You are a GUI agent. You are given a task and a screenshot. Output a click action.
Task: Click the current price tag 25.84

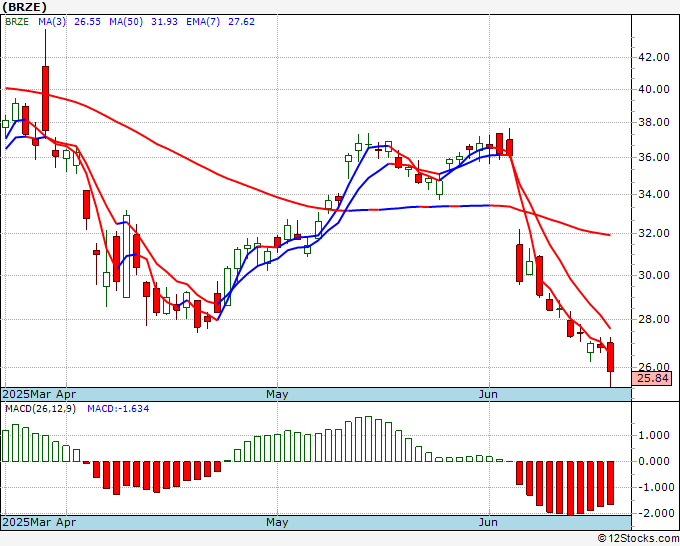click(653, 378)
